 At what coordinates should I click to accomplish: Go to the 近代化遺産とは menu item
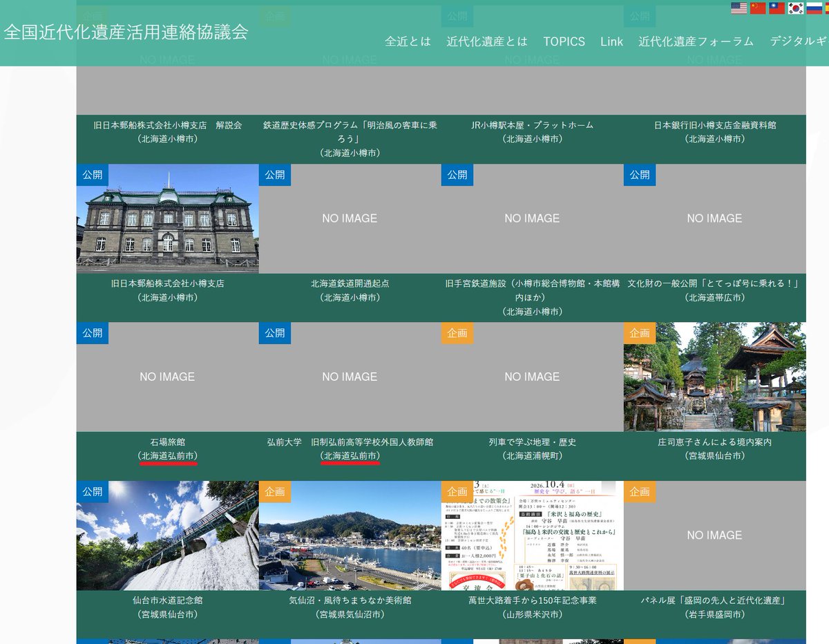487,41
